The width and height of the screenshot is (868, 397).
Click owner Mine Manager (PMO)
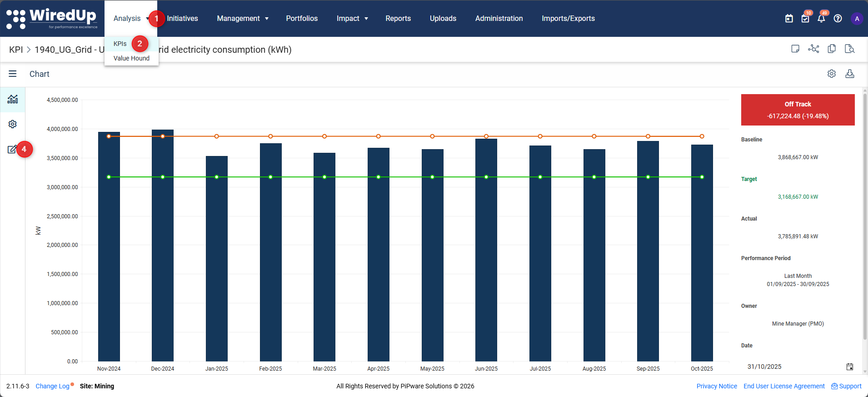click(798, 324)
